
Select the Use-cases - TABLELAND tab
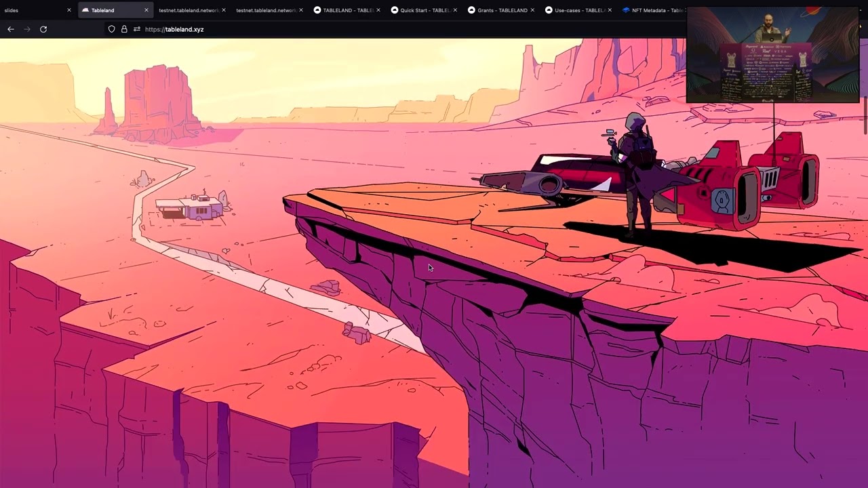(x=576, y=10)
